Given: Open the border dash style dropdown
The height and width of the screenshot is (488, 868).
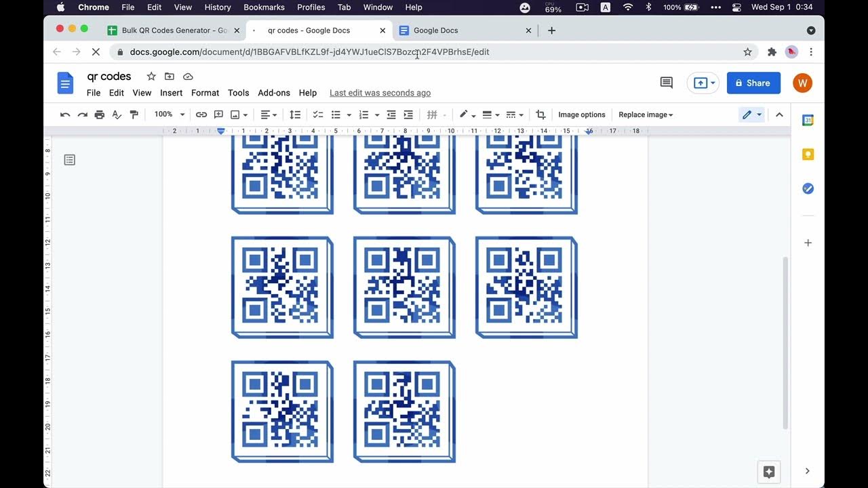Looking at the screenshot, I should [x=515, y=115].
